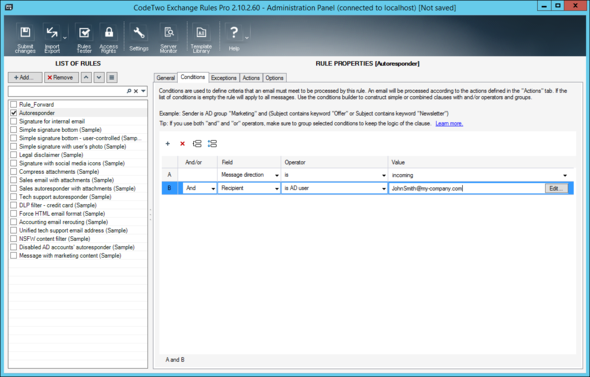The image size is (590, 377).
Task: Open the Recipient field dropdown in row B
Action: tap(277, 188)
